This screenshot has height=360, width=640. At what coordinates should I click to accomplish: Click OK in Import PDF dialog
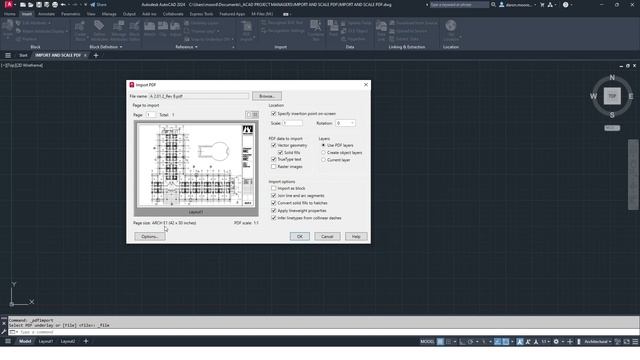point(300,236)
